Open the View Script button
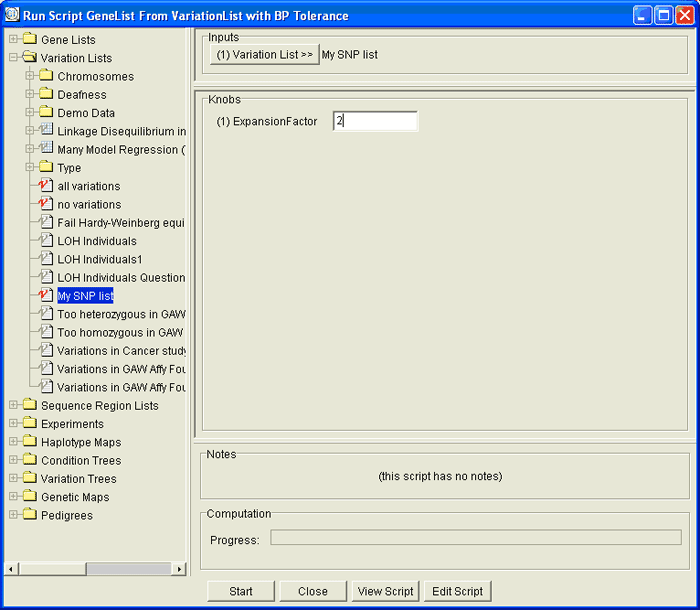Viewport: 700px width, 610px height. pyautogui.click(x=385, y=591)
